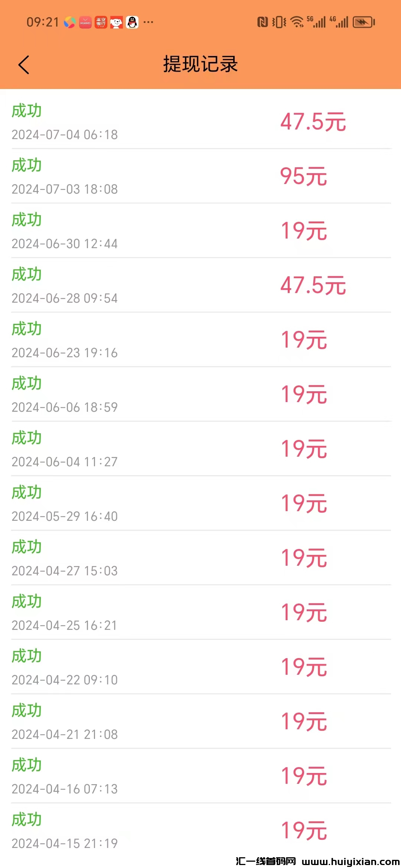Viewport: 401px width, 868px height.
Task: Tap the 47.5元 amount from 2024-06-28
Action: click(313, 285)
